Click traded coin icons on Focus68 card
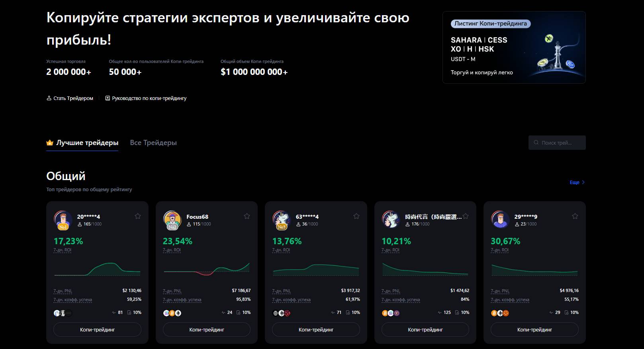Viewport: 644px width, 349px height. coord(172,313)
